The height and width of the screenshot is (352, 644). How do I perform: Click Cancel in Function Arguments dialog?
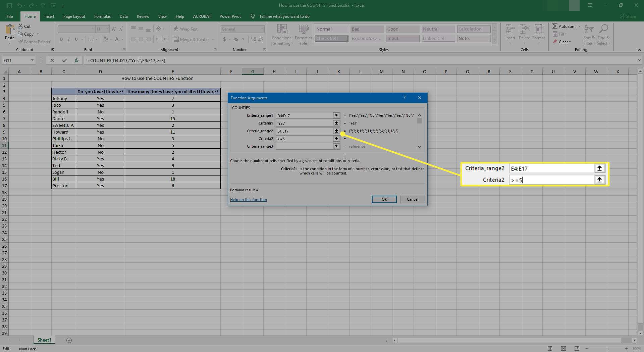(x=413, y=199)
